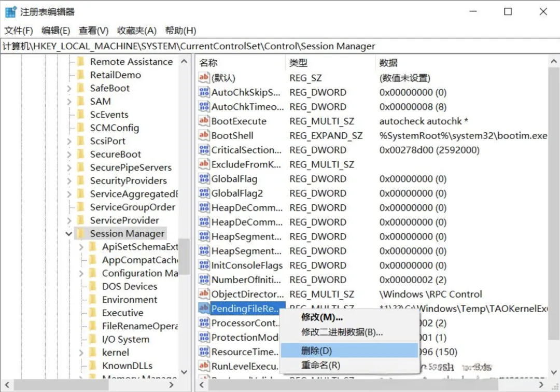Expand the ApiSetSchemaExt subkey

point(81,247)
